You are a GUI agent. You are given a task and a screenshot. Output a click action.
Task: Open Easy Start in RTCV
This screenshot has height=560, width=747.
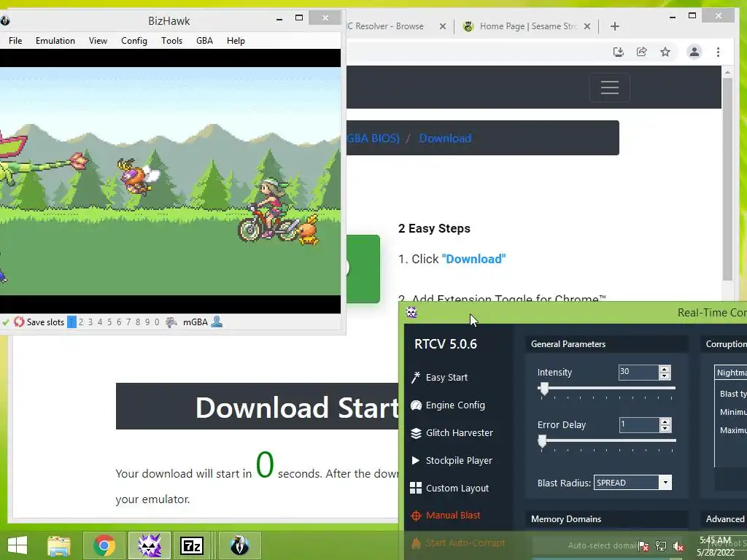439,378
